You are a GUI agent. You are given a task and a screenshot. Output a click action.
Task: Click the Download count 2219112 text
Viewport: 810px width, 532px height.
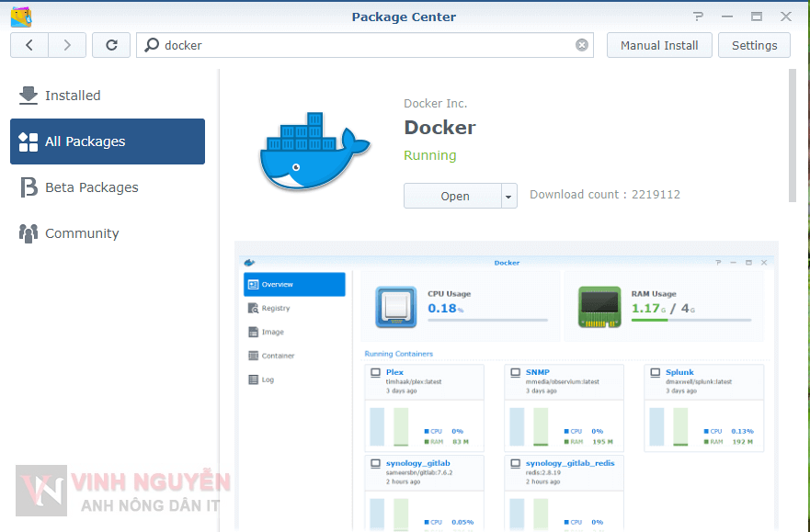pos(605,195)
